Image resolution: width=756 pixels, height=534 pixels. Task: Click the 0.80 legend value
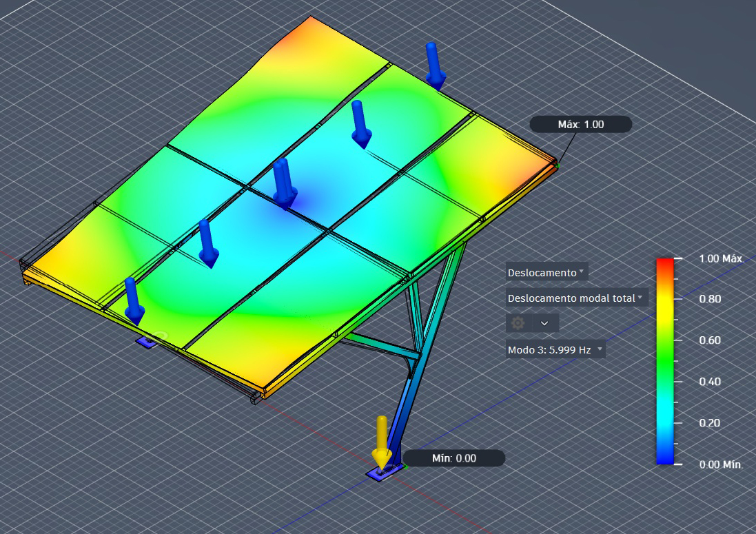710,299
